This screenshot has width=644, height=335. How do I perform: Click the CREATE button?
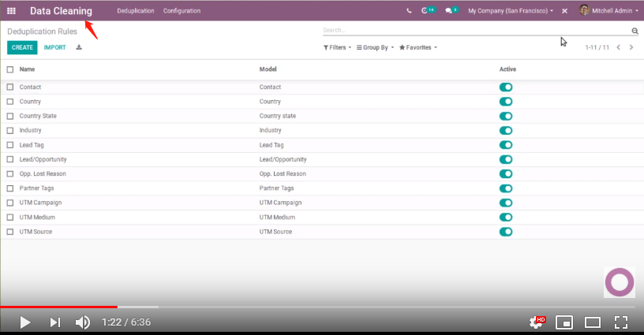22,47
